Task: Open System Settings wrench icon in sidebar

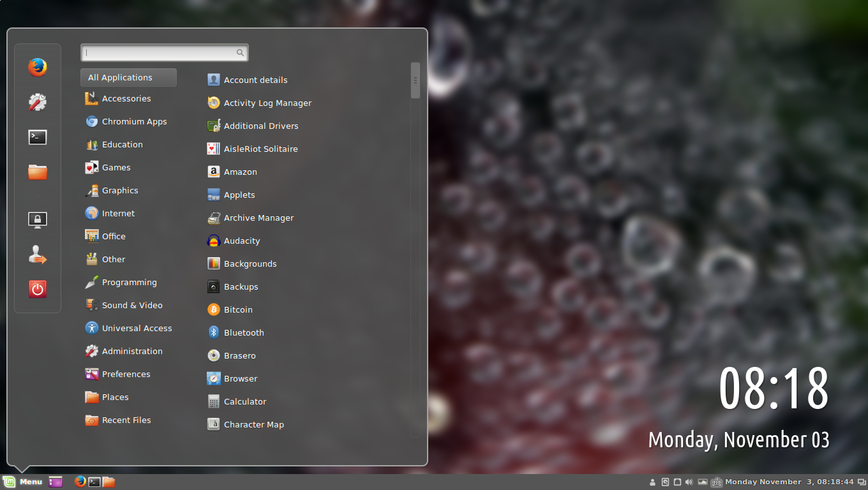Action: (x=38, y=102)
